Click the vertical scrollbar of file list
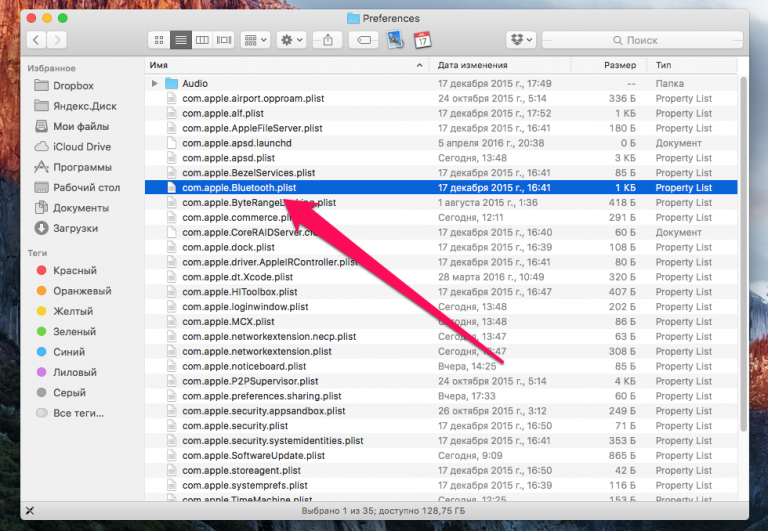This screenshot has width=768, height=531. pyautogui.click(x=744, y=254)
